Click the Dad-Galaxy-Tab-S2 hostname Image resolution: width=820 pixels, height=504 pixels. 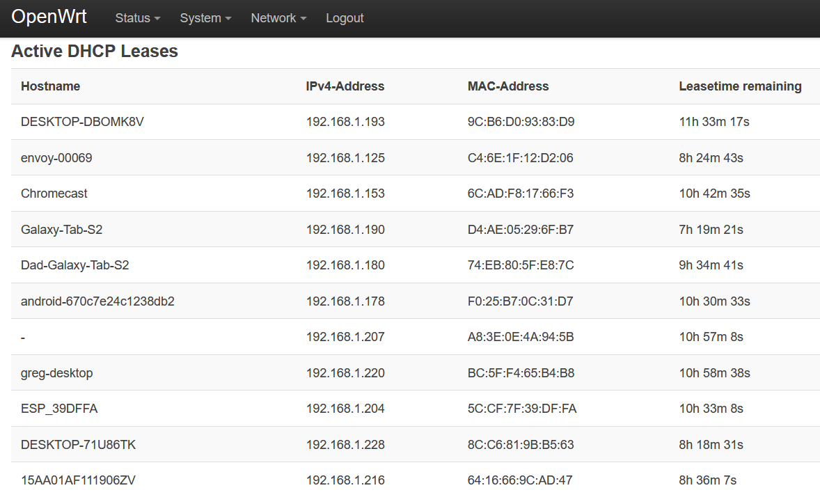(x=77, y=265)
